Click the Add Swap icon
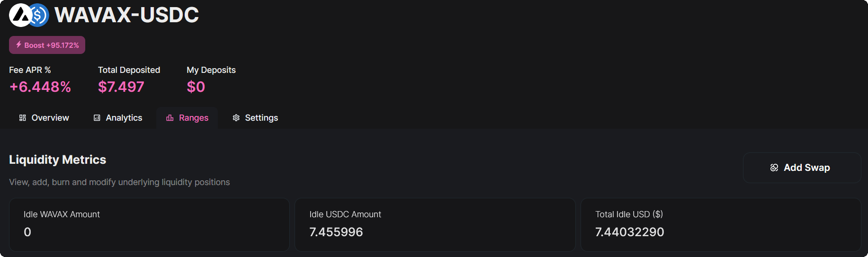This screenshot has height=257, width=868. [x=774, y=168]
